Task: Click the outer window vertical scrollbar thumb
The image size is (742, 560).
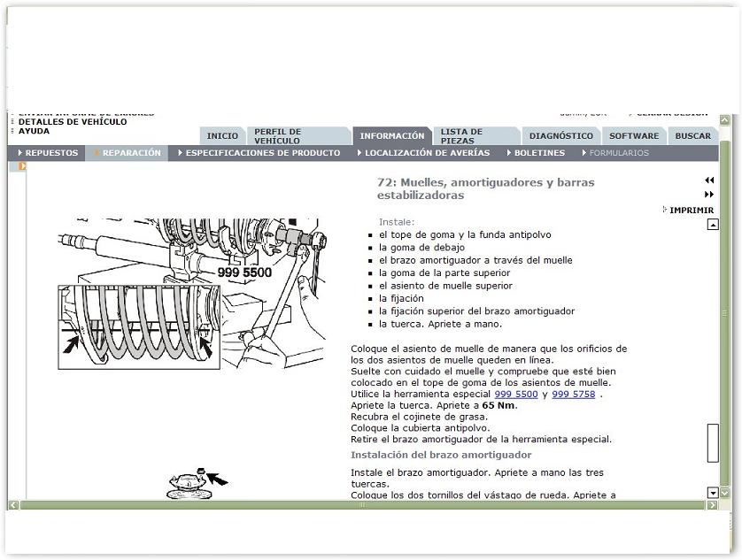Action: click(724, 313)
